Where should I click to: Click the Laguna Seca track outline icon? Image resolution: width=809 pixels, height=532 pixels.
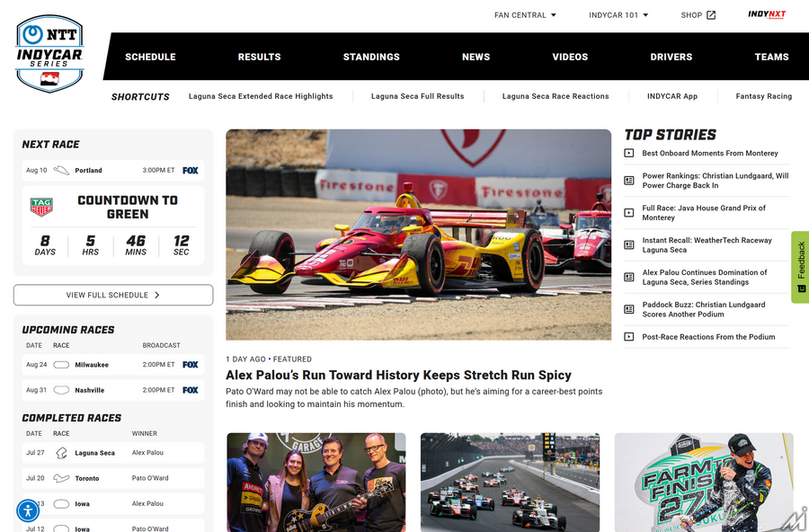coord(61,453)
